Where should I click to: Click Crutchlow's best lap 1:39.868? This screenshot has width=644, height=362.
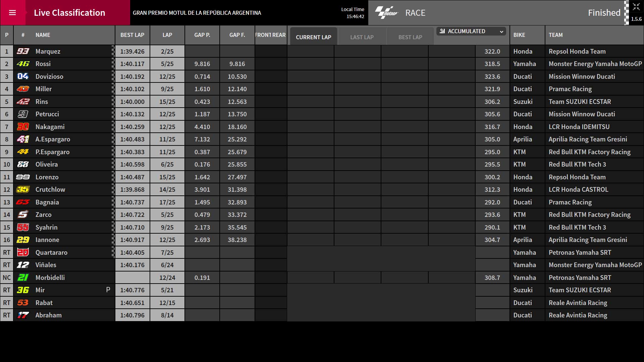point(132,189)
